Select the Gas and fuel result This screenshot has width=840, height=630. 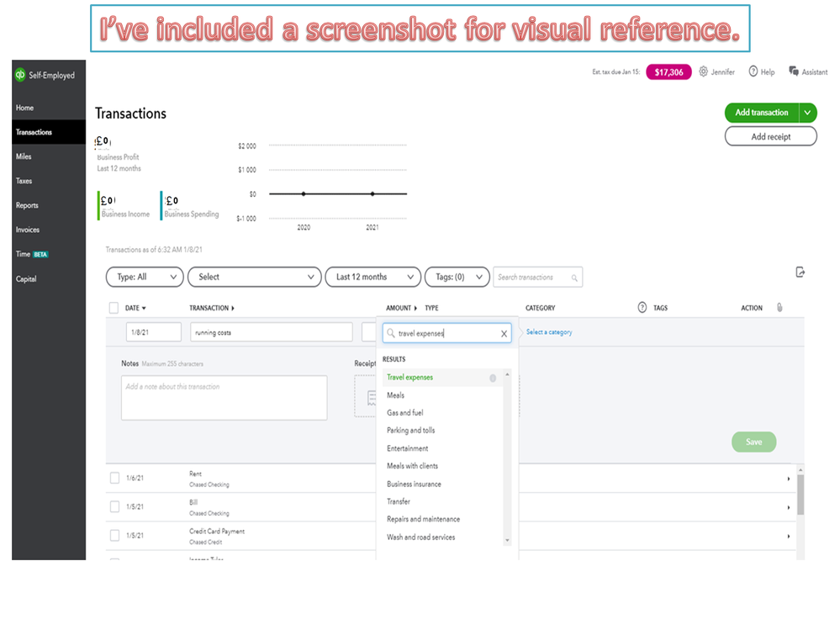pyautogui.click(x=443, y=413)
